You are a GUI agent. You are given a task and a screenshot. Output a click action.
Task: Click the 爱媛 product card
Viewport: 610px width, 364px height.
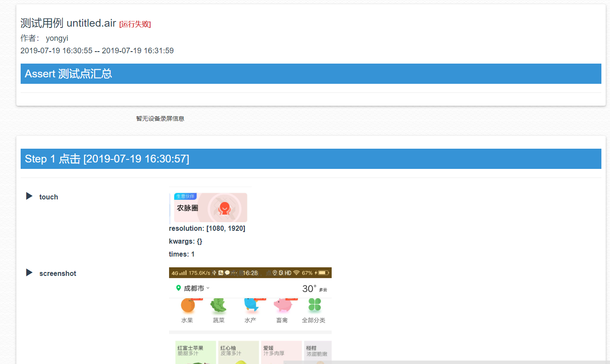coord(281,352)
